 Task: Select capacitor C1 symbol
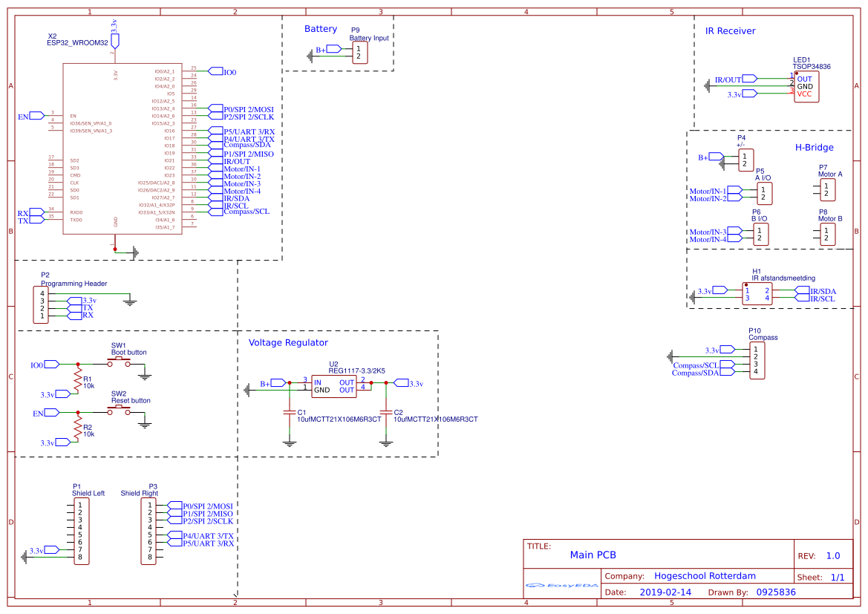point(290,411)
